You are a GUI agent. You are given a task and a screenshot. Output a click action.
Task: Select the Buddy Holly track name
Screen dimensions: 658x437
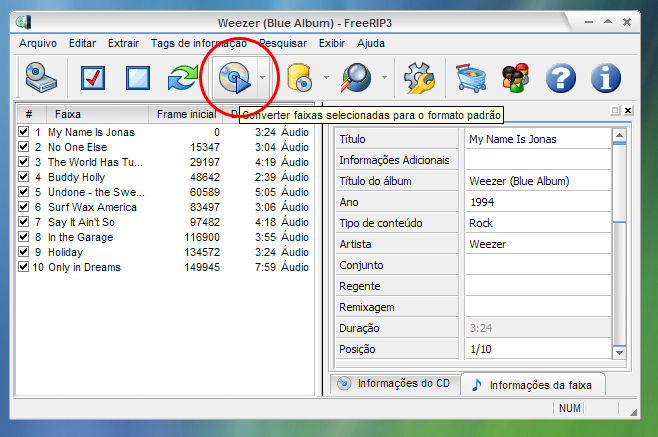pyautogui.click(x=76, y=177)
